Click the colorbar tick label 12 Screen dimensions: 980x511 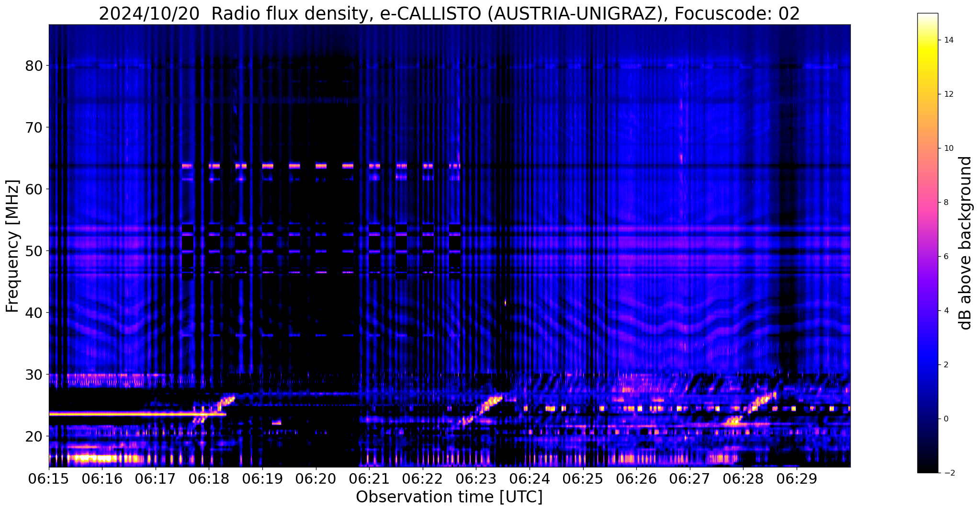coord(948,94)
